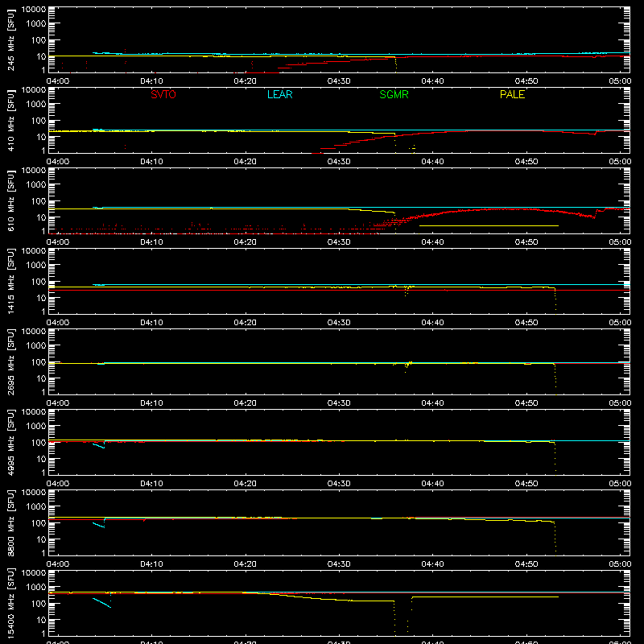
Task: Click 04:00 time label under 8800 MHz plot
Action: click(57, 564)
